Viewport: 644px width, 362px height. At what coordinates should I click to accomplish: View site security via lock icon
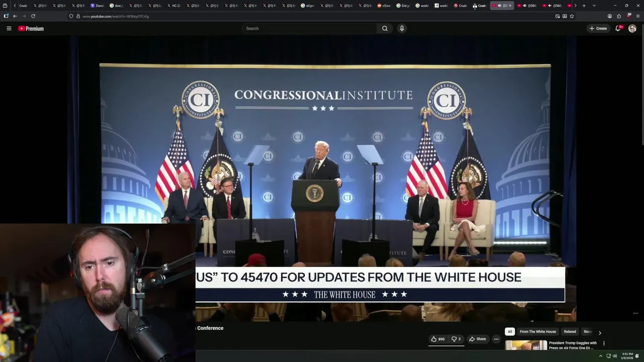[78, 16]
